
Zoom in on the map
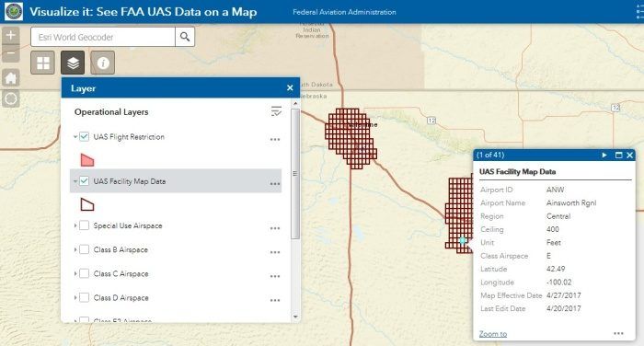pyautogui.click(x=11, y=35)
